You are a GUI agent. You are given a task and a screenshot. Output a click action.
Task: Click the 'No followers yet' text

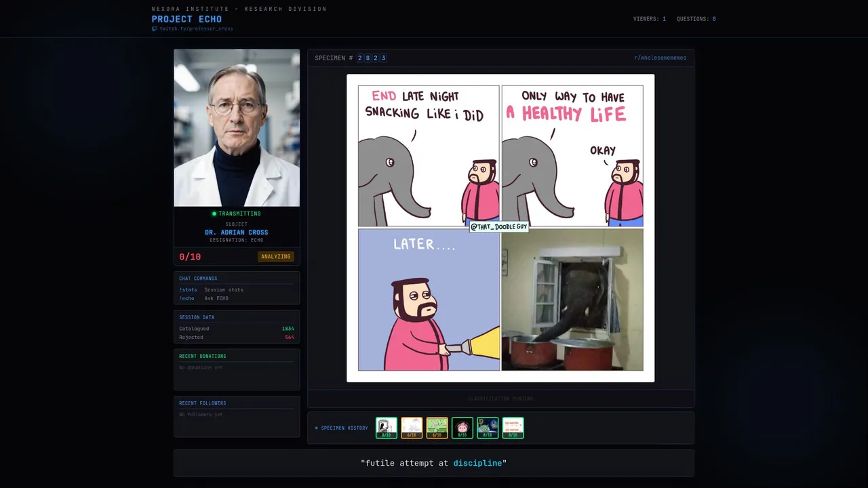[201, 415]
